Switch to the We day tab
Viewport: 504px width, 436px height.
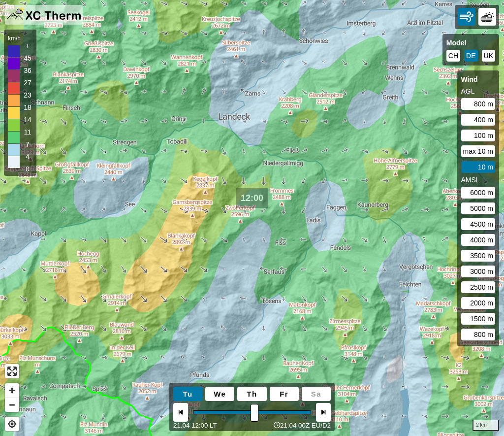click(220, 394)
